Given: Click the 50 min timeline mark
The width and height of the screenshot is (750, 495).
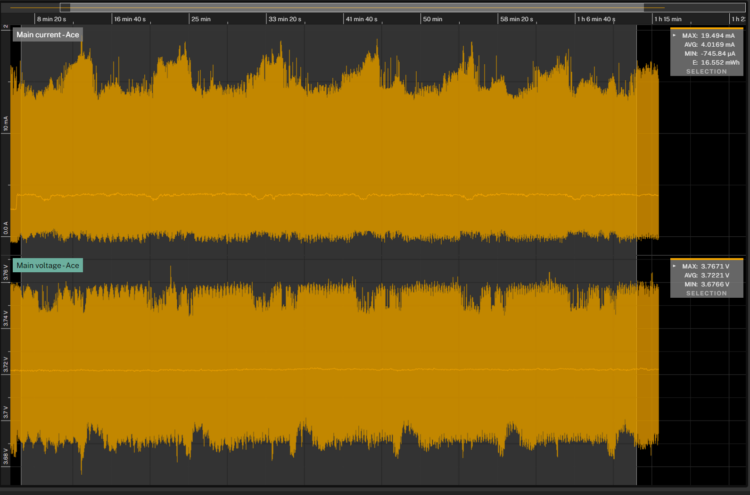Looking at the screenshot, I should [x=432, y=19].
